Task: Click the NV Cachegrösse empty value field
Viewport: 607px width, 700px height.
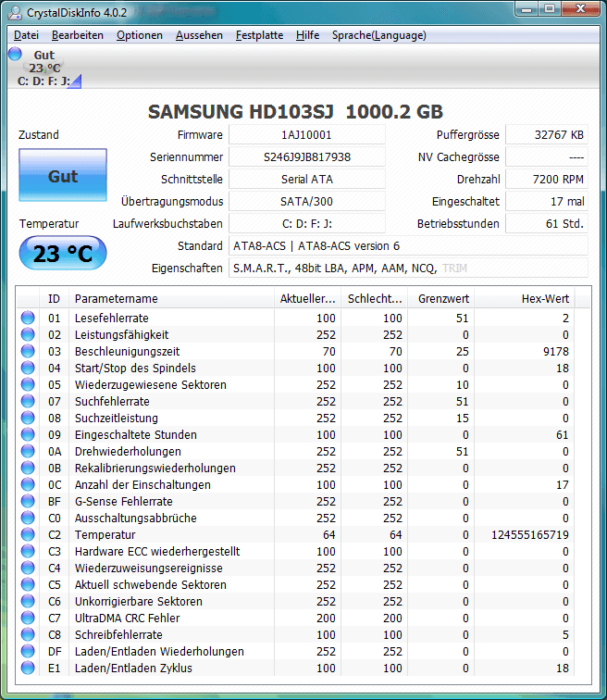Action: [546, 157]
